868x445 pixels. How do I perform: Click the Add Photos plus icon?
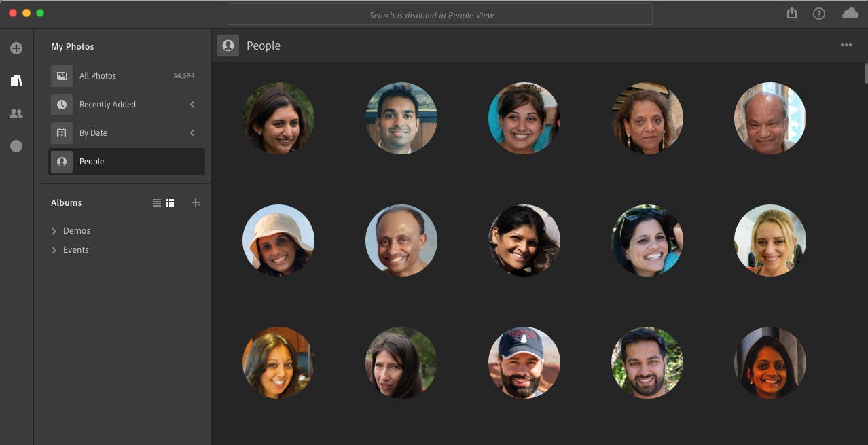click(x=16, y=48)
